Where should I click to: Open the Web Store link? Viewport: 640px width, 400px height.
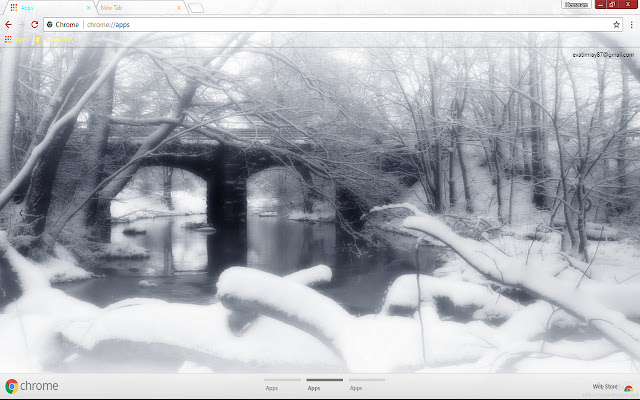605,386
